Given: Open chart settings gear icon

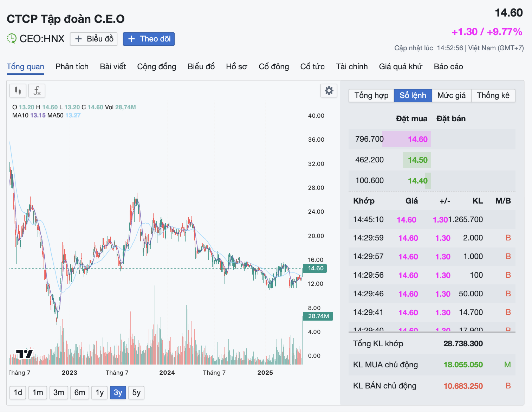Looking at the screenshot, I should (x=329, y=91).
